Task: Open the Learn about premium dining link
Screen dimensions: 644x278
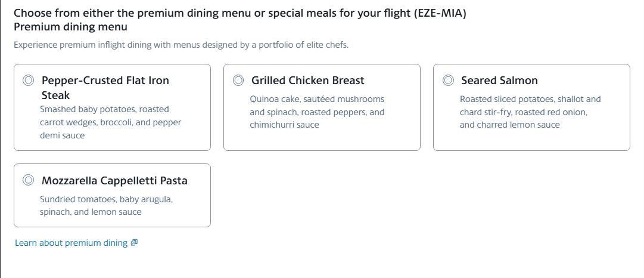Action: pyautogui.click(x=71, y=243)
